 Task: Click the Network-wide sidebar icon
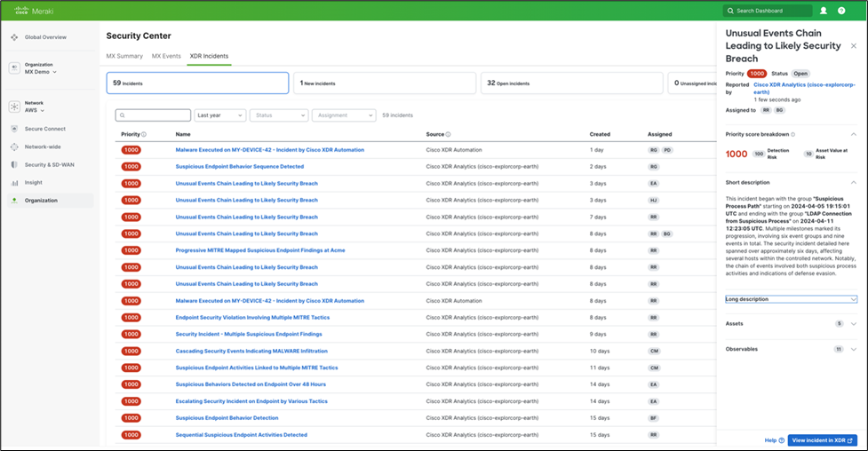[14, 146]
